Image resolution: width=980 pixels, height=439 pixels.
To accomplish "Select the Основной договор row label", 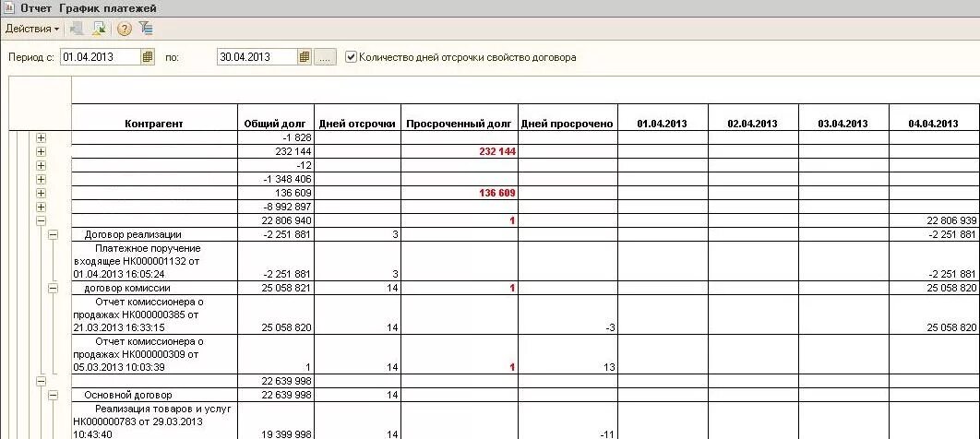I will click(x=128, y=396).
